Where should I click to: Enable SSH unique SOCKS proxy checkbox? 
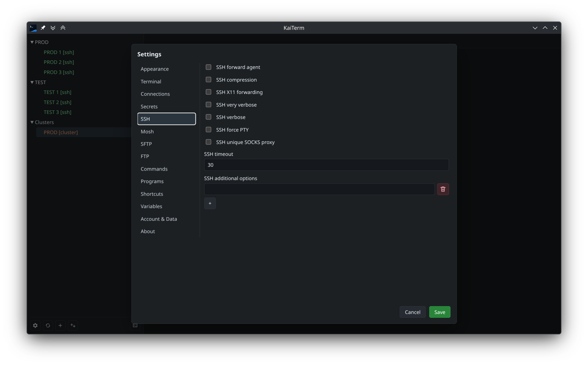(x=208, y=142)
